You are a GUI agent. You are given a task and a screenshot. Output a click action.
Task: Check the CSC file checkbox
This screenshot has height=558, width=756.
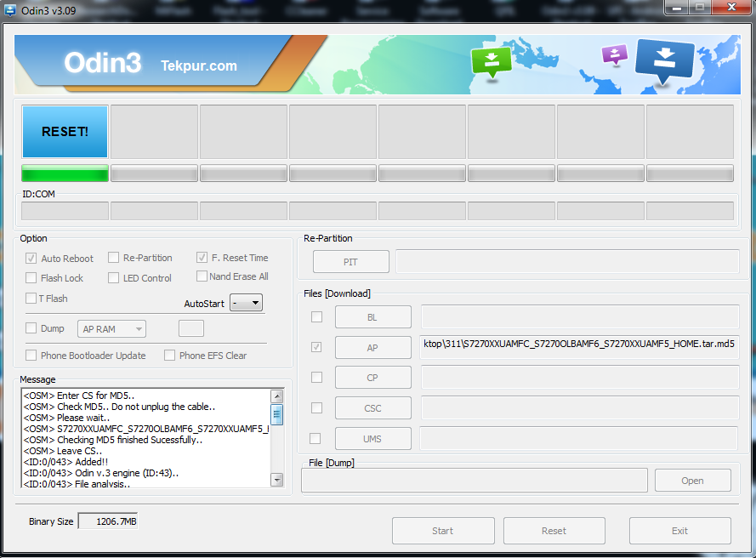pyautogui.click(x=316, y=408)
